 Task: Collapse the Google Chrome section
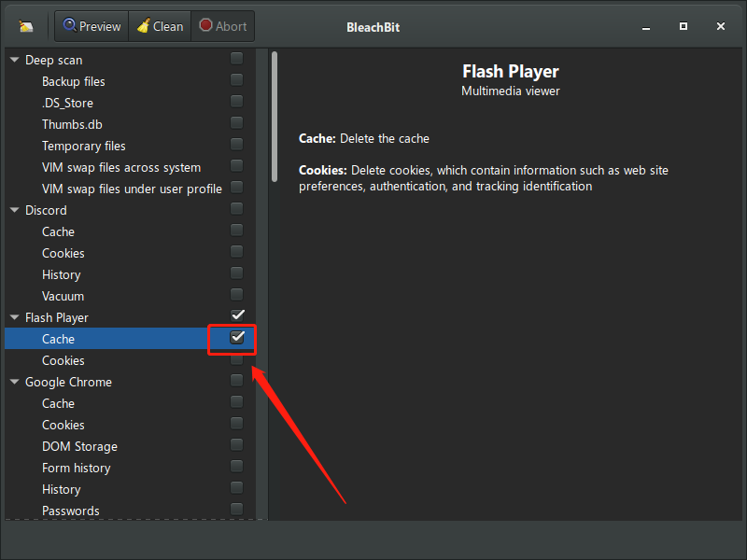coord(14,382)
